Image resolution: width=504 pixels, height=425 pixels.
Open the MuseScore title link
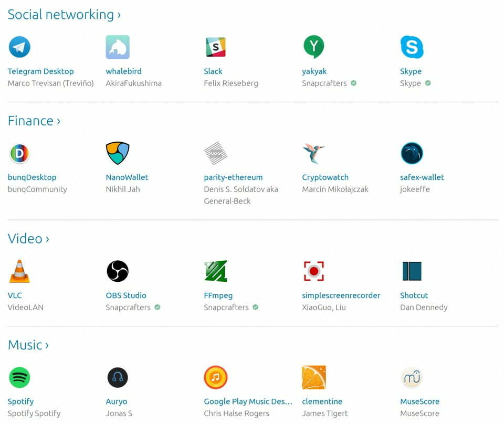tap(419, 401)
